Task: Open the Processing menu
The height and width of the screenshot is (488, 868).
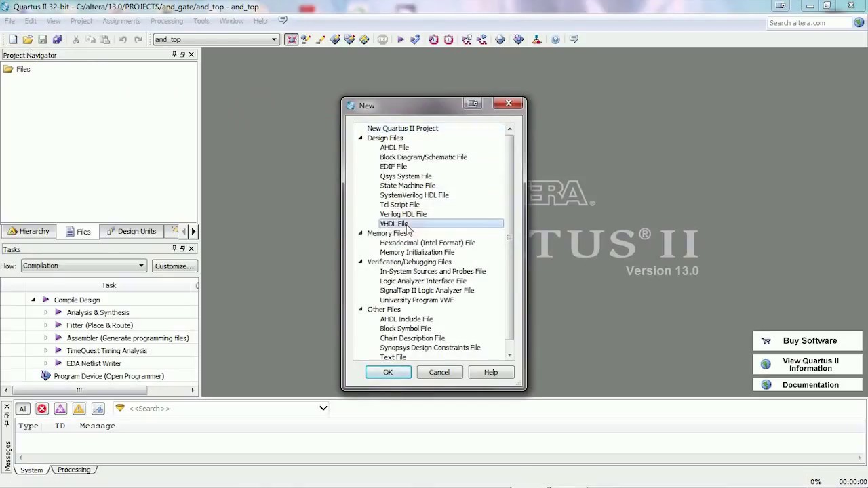Action: 167,21
